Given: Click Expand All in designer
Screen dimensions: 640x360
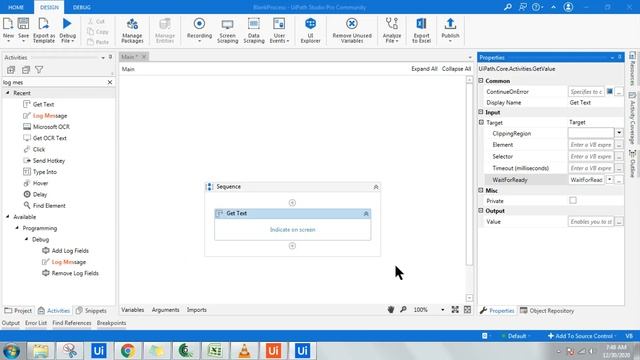Looking at the screenshot, I should coord(424,69).
